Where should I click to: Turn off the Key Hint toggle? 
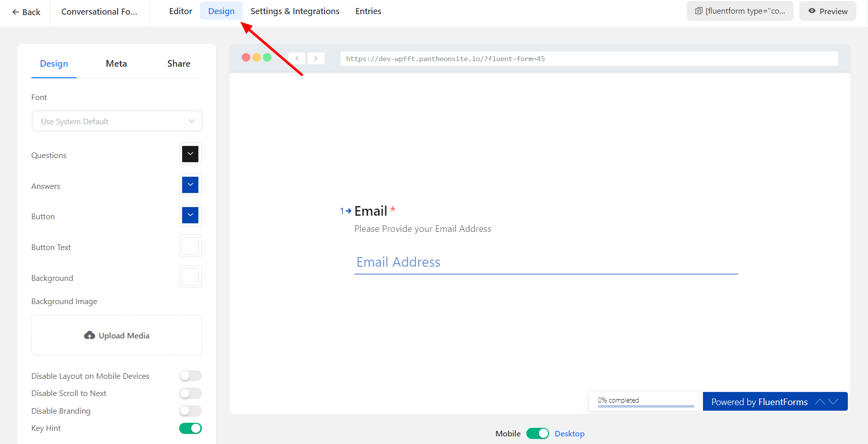pos(190,428)
